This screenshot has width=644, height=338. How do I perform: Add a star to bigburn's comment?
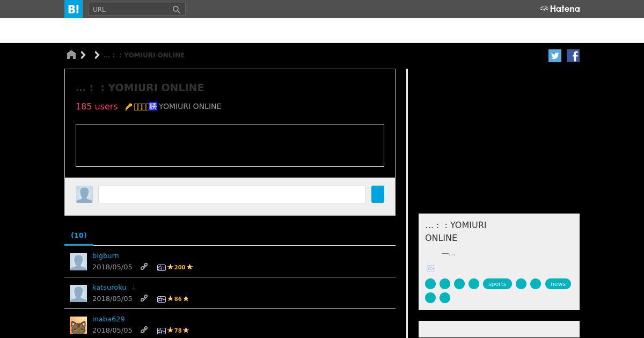pyautogui.click(x=161, y=267)
